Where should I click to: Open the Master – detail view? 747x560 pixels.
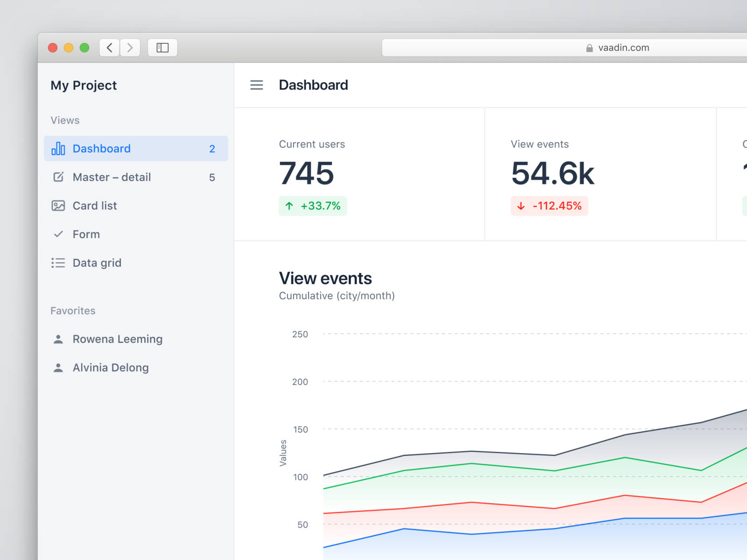pyautogui.click(x=112, y=177)
